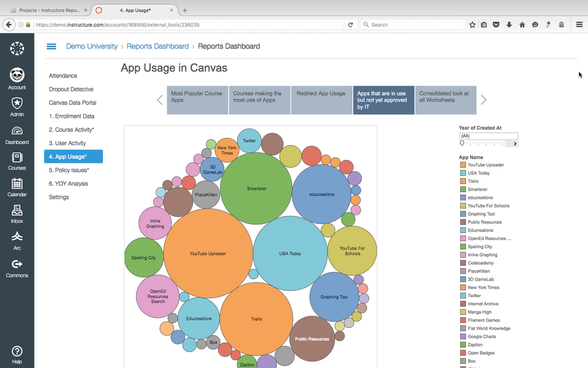This screenshot has height=368, width=588.
Task: Select the USA Today bubble in chart
Action: (x=290, y=254)
